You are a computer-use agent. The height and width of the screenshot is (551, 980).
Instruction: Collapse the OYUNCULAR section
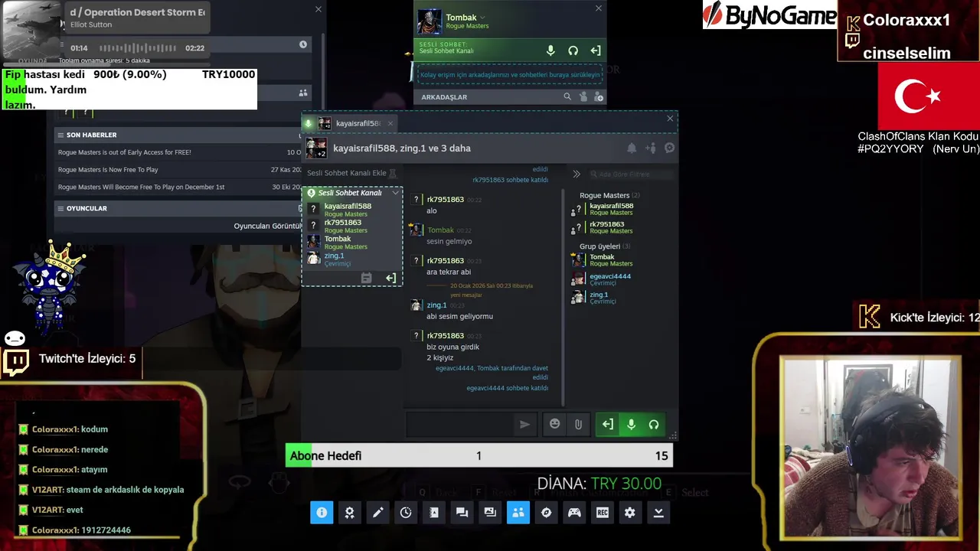[x=60, y=208]
